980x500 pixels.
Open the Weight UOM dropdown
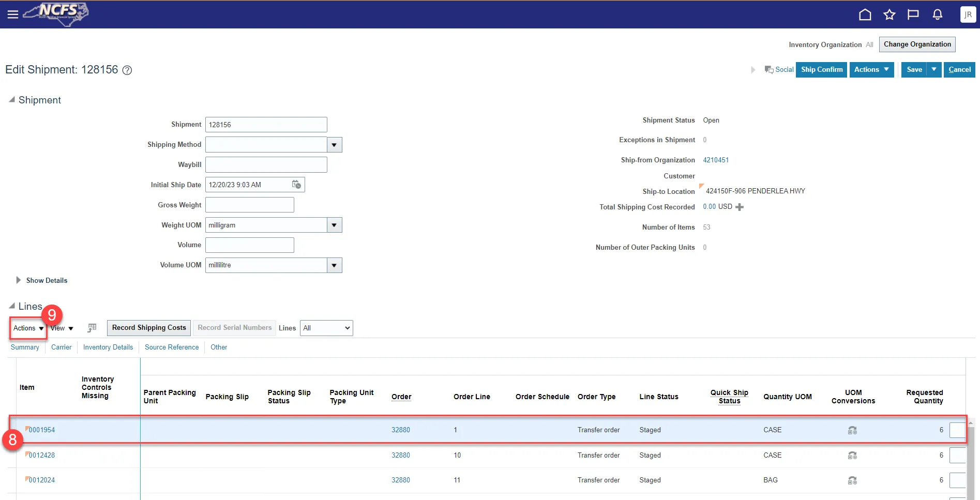(334, 225)
